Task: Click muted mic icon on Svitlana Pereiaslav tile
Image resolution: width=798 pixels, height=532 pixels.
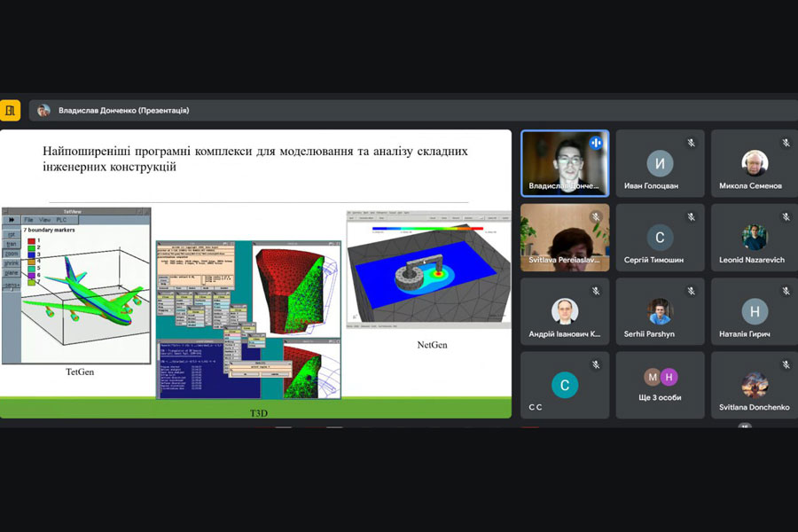Action: pyautogui.click(x=596, y=217)
